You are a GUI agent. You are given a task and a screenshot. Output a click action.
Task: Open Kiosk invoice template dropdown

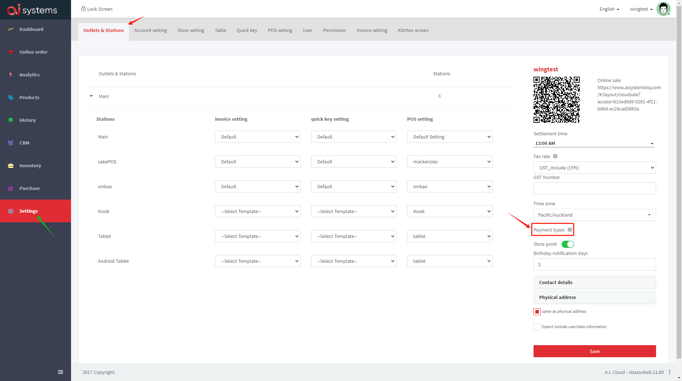click(x=257, y=211)
